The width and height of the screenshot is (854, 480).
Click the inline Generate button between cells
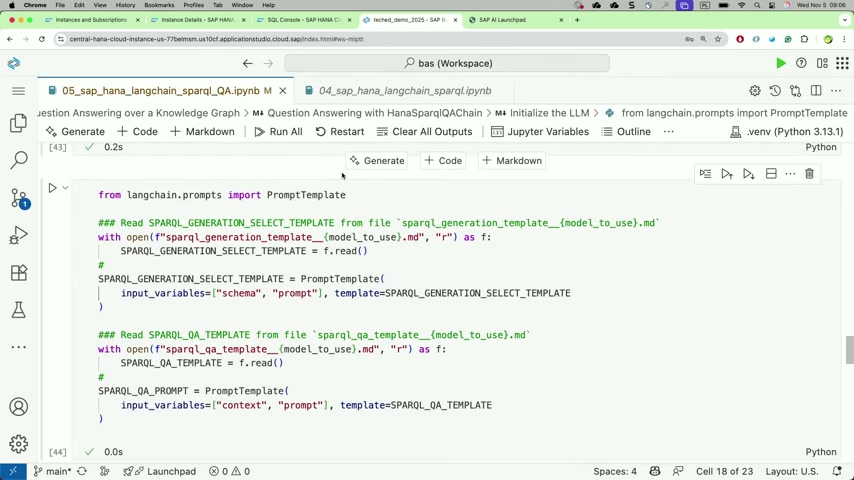point(377,161)
